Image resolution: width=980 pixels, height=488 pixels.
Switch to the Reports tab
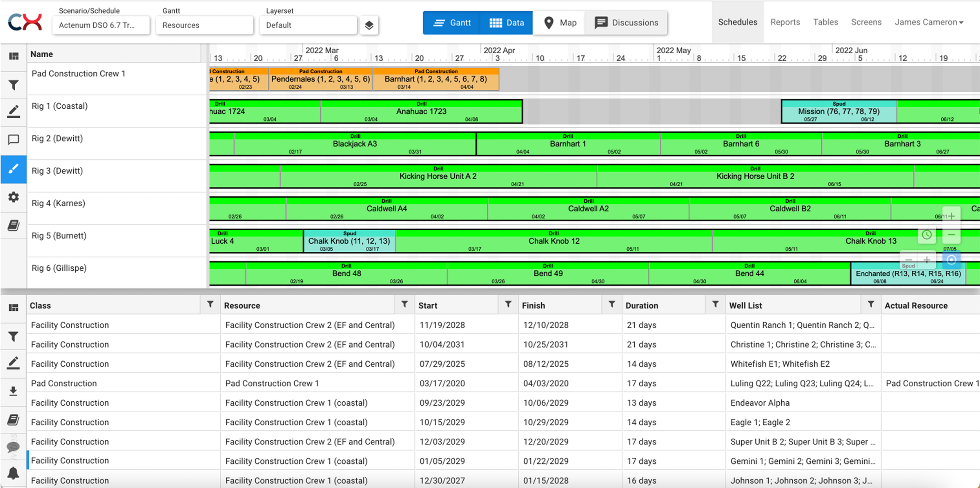pyautogui.click(x=785, y=22)
